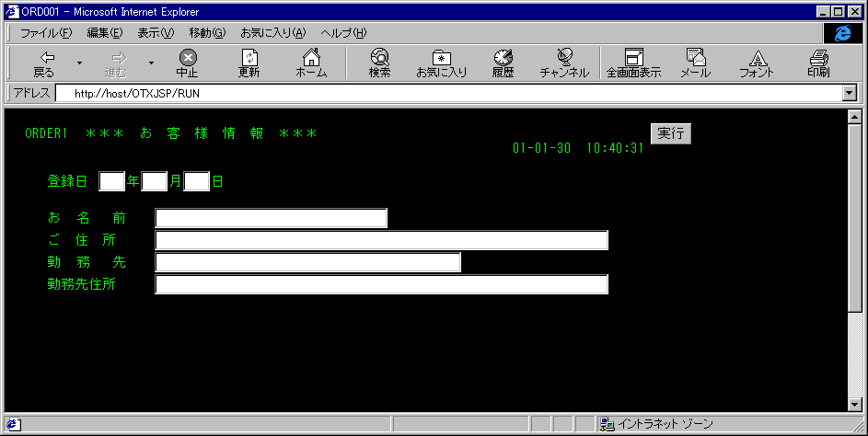Open the forward history dropdown arrow next to 進む

click(x=151, y=63)
